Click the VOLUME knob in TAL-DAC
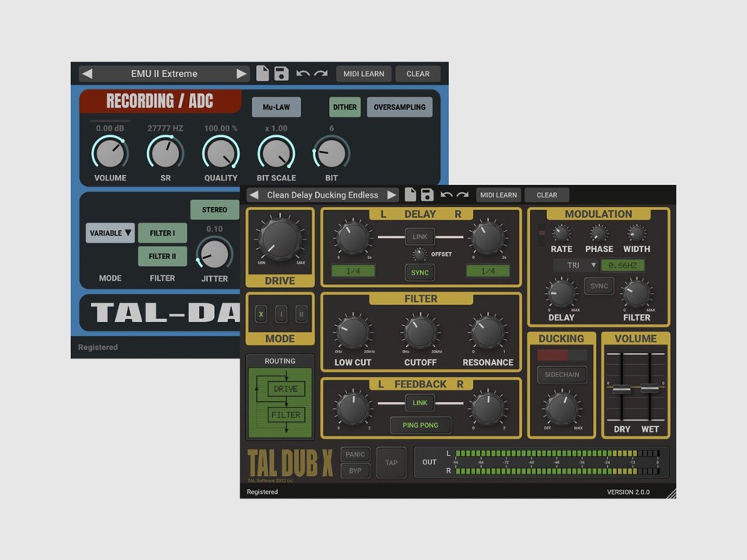 [110, 153]
